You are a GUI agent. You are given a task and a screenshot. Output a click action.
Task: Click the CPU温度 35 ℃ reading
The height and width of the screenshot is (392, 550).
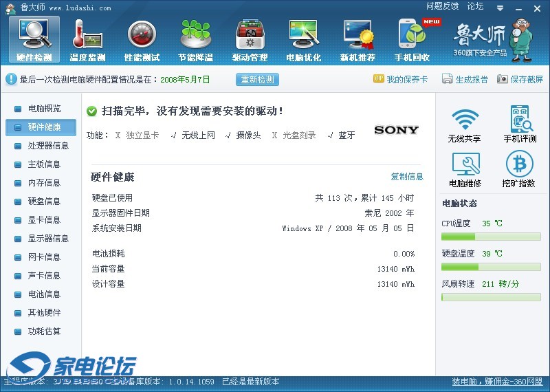492,224
